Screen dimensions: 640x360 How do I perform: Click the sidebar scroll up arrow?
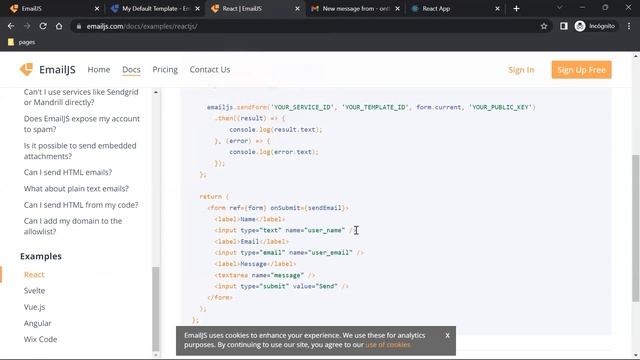pyautogui.click(x=156, y=92)
